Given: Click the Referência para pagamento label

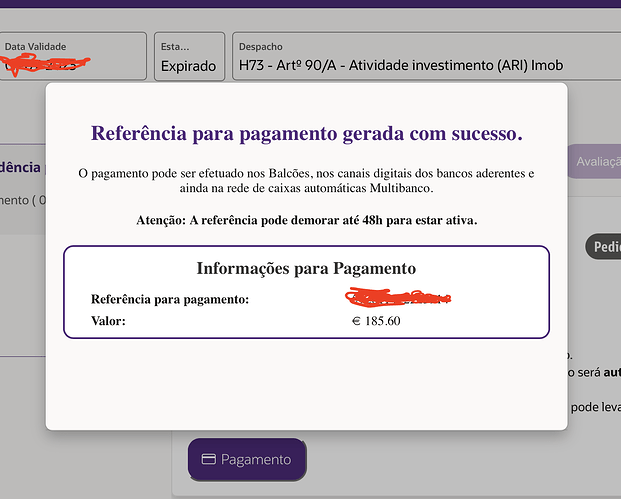Looking at the screenshot, I should tap(170, 299).
